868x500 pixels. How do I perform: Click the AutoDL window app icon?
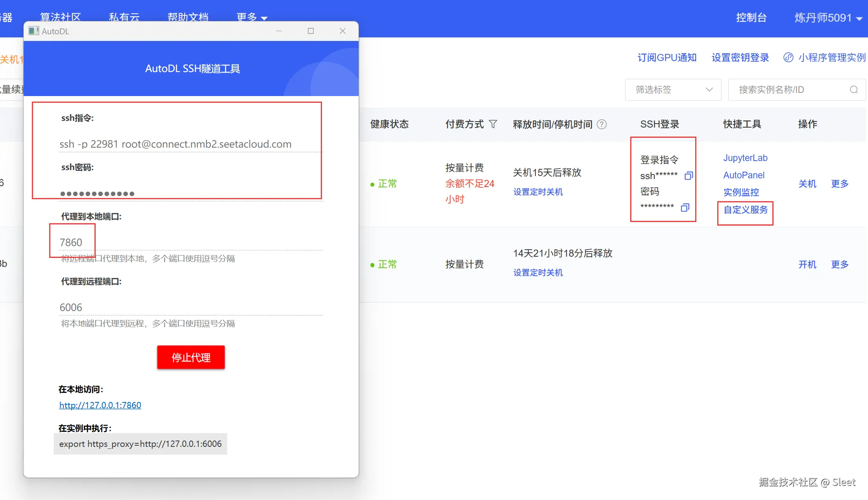[34, 31]
